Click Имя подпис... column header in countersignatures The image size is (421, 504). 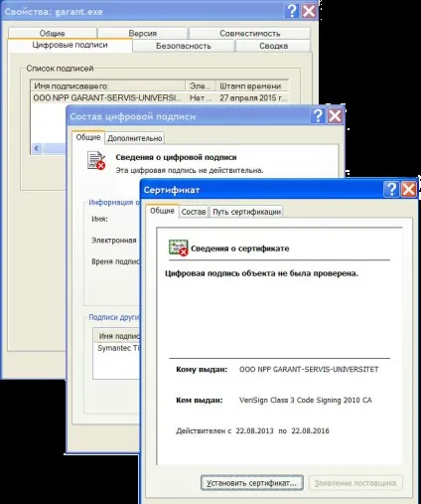pos(117,336)
